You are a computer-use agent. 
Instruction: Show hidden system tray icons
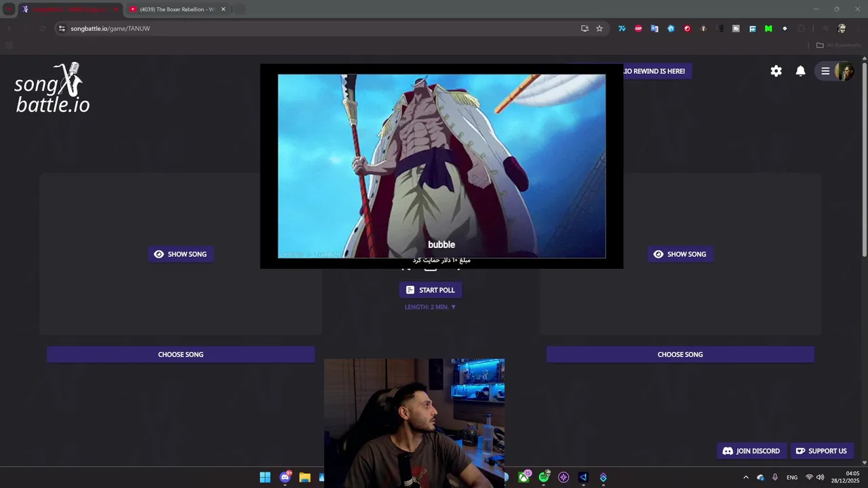click(746, 477)
